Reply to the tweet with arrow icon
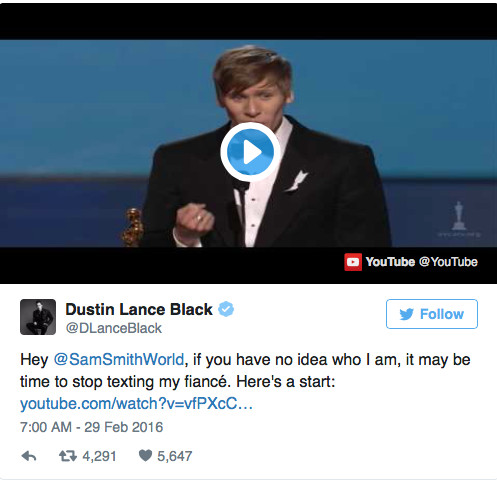497x480 pixels. tap(29, 456)
